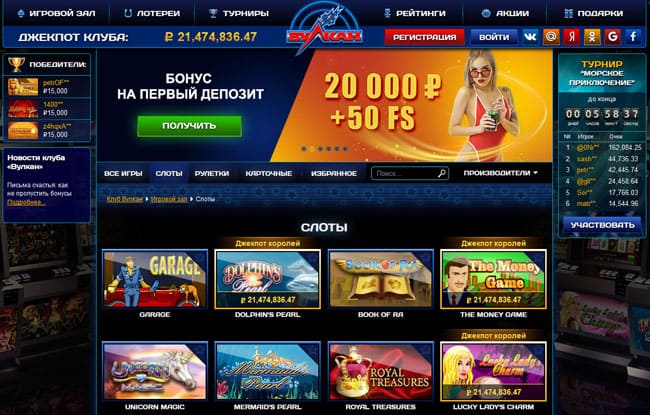This screenshot has width=650, height=415.
Task: Sign in via Mail.ru @ icon
Action: [551, 37]
